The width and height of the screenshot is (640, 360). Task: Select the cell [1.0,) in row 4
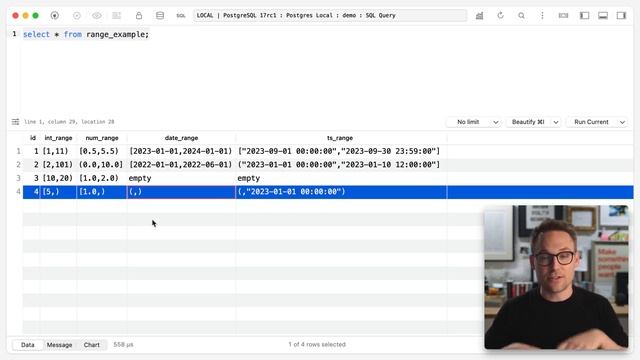point(102,192)
